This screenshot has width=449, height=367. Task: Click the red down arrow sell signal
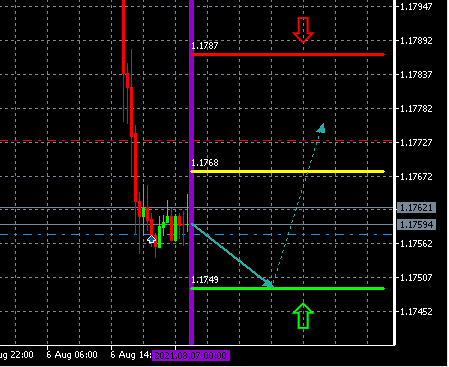point(303,30)
